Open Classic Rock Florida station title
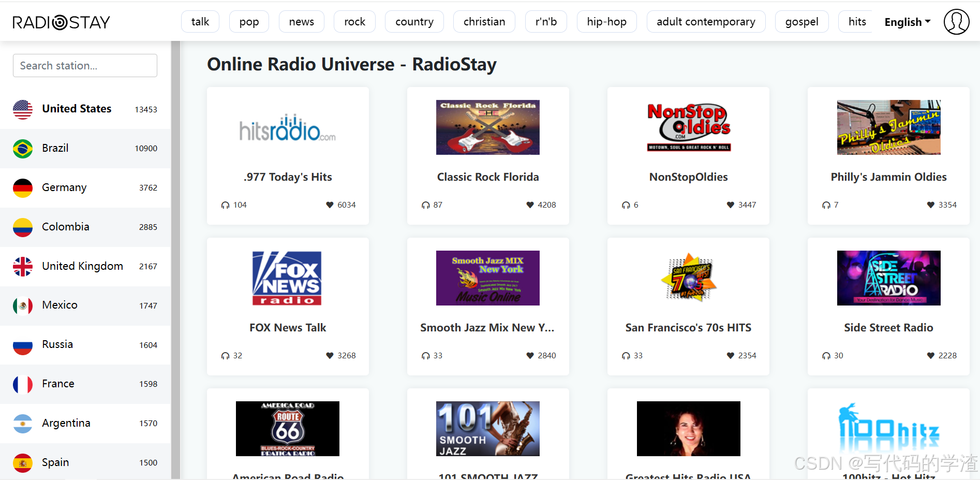The width and height of the screenshot is (980, 480). coord(488,177)
